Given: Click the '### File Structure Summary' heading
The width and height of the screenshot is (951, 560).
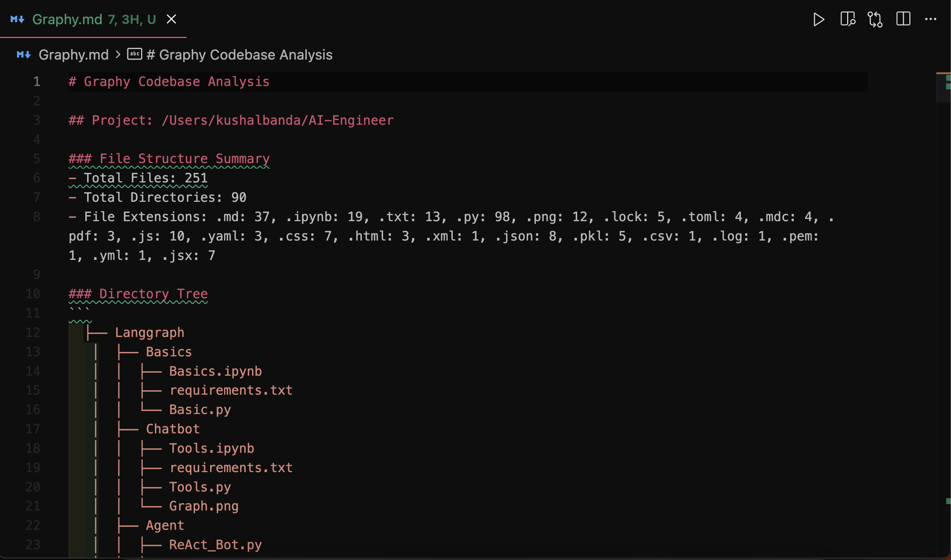Looking at the screenshot, I should pyautogui.click(x=169, y=159).
